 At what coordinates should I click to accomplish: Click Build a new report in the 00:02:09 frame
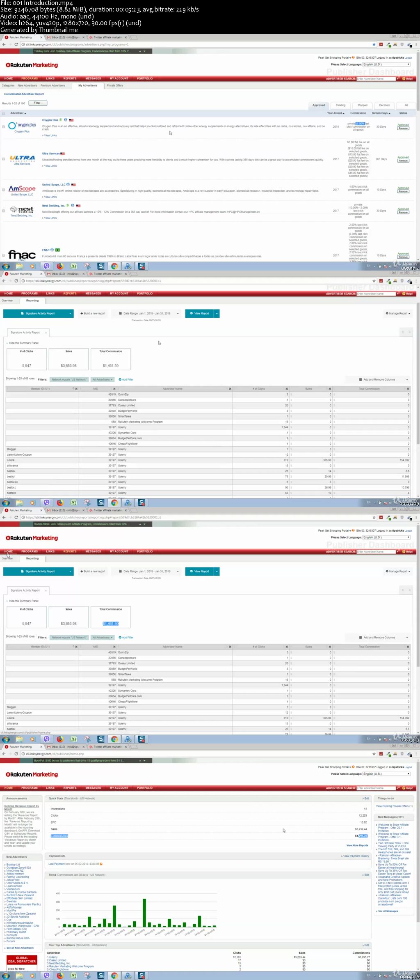(93, 313)
